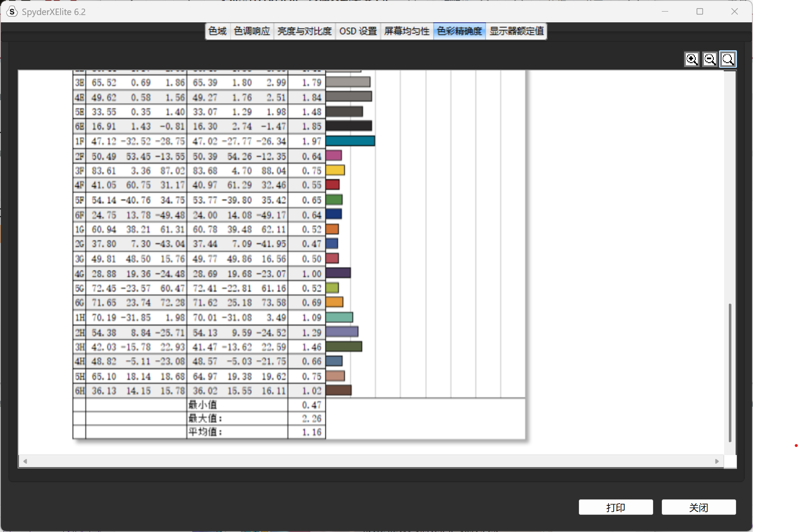Click delta value 1.79 in row 3E

coord(312,82)
